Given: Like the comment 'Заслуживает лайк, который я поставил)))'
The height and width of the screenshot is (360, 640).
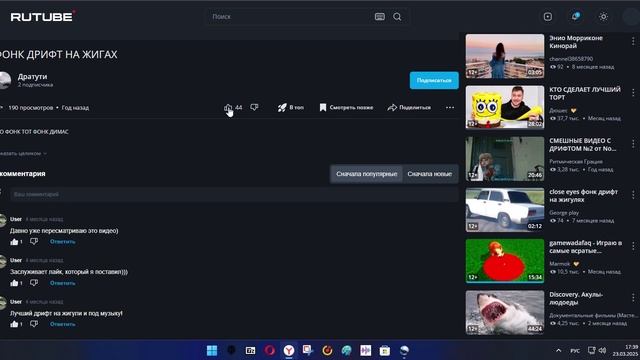Looking at the screenshot, I should pos(14,283).
